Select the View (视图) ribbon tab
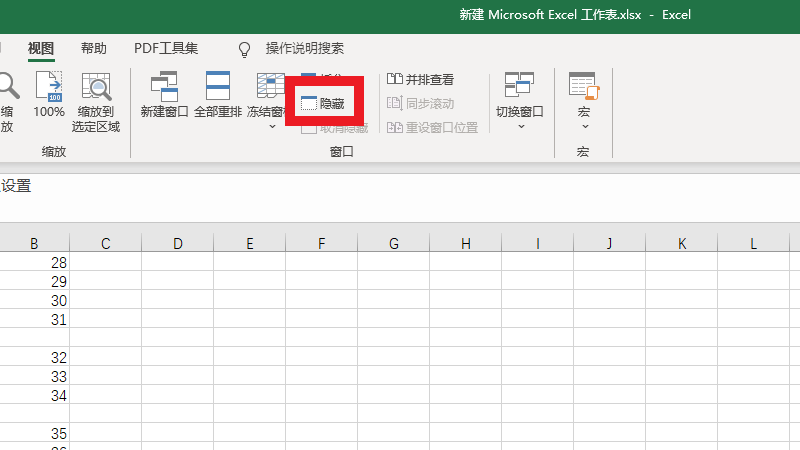The height and width of the screenshot is (450, 800). tap(41, 48)
